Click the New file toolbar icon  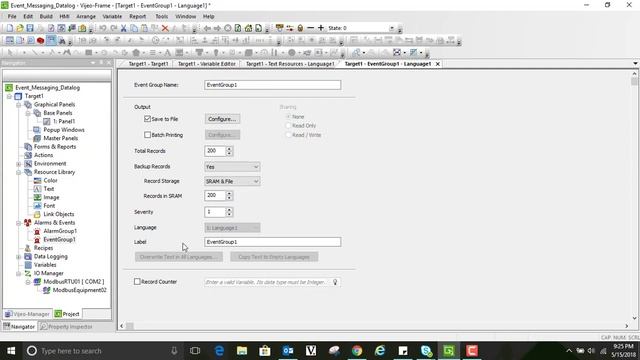coord(9,28)
